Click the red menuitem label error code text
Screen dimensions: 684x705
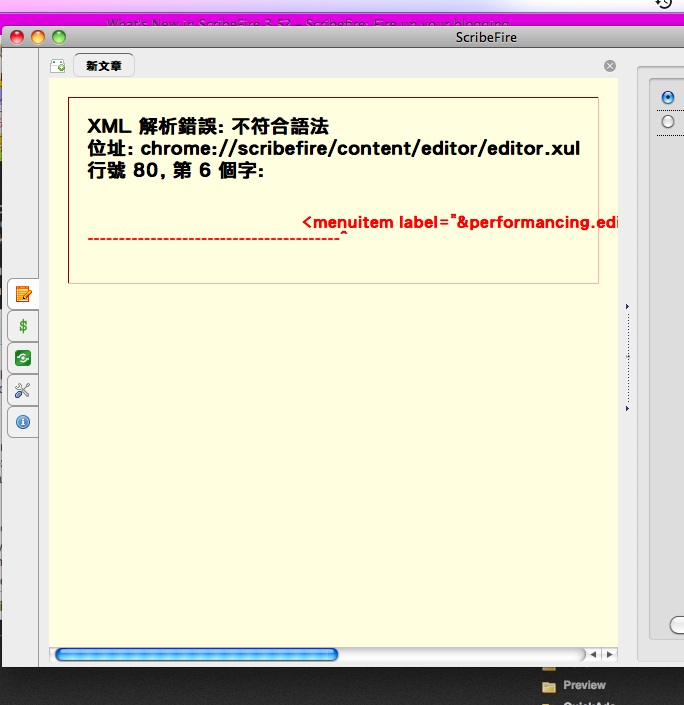pyautogui.click(x=460, y=222)
